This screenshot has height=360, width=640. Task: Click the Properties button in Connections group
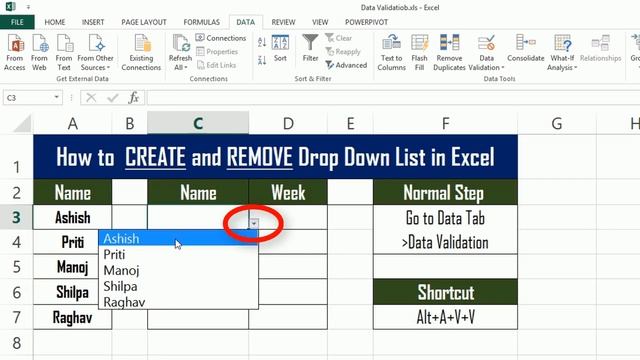click(x=217, y=51)
